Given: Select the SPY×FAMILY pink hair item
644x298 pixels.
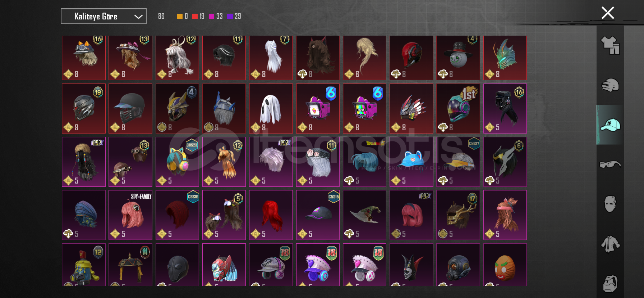Looking at the screenshot, I should coord(130,215).
